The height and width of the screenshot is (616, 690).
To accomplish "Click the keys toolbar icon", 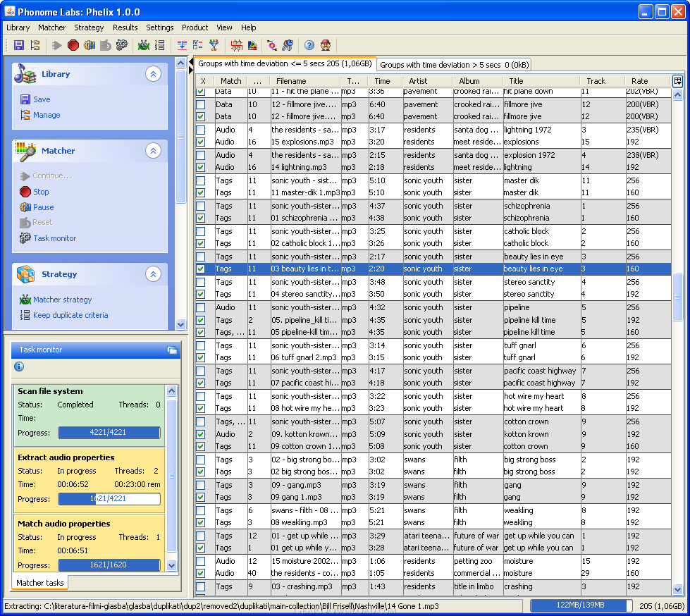I will pyautogui.click(x=288, y=45).
